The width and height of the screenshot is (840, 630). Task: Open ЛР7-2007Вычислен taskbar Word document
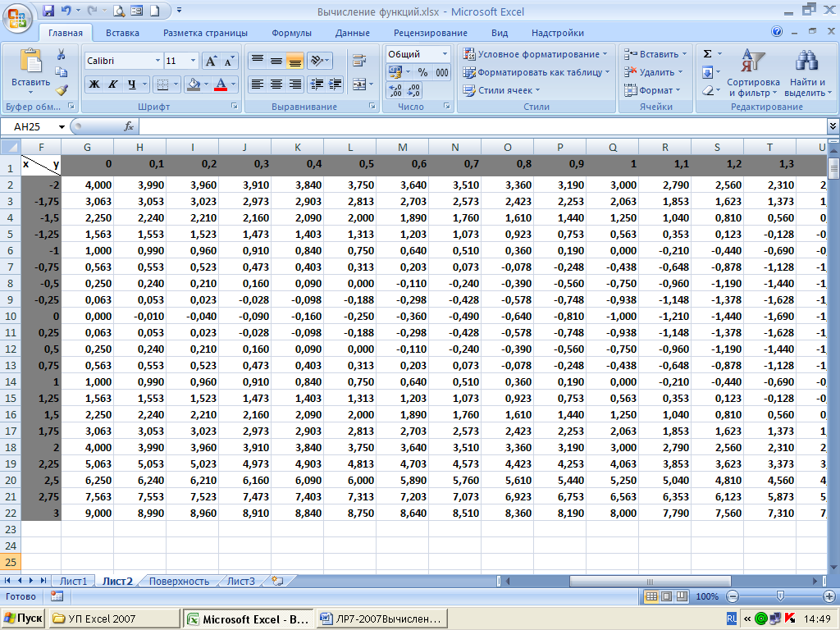[x=382, y=619]
